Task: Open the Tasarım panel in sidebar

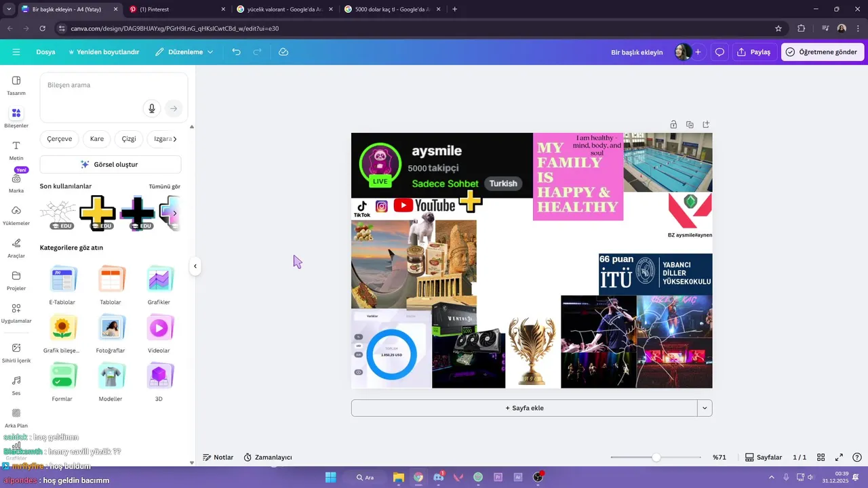Action: (16, 85)
